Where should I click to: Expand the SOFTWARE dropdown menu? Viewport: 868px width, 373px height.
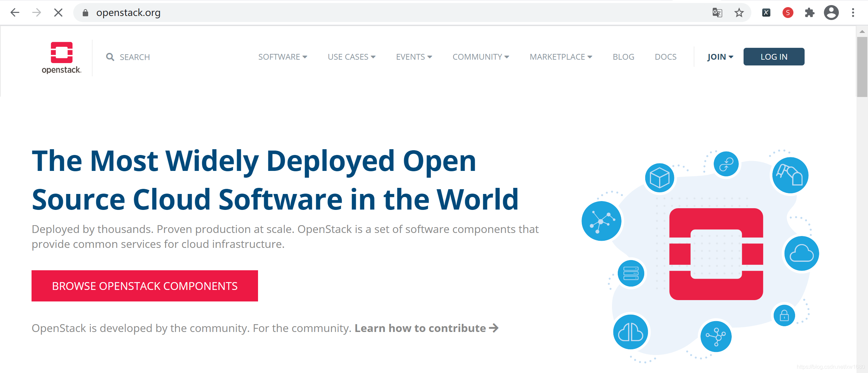pyautogui.click(x=283, y=57)
